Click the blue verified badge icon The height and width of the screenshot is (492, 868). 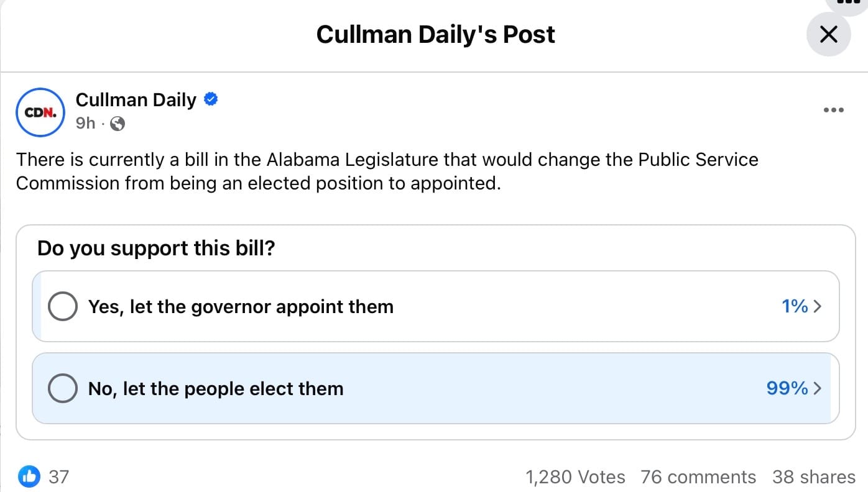(211, 99)
